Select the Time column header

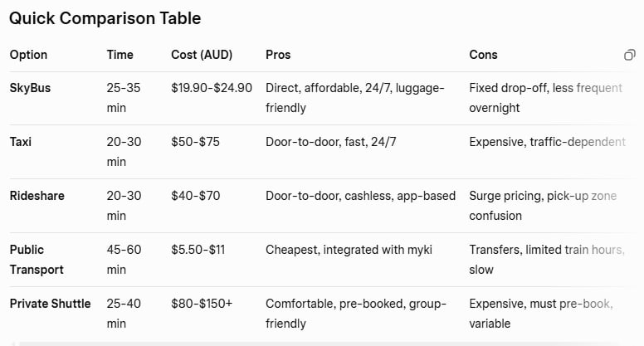[120, 55]
